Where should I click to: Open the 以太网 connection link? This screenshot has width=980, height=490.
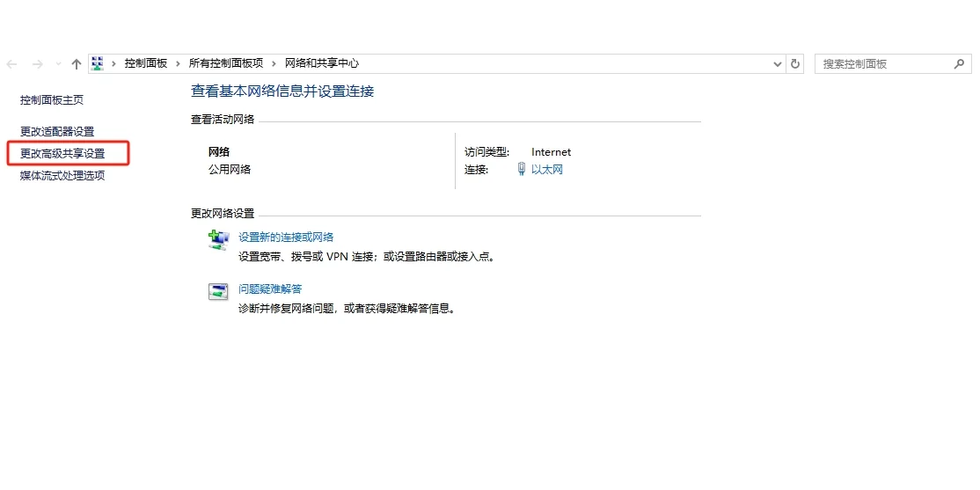pos(547,170)
